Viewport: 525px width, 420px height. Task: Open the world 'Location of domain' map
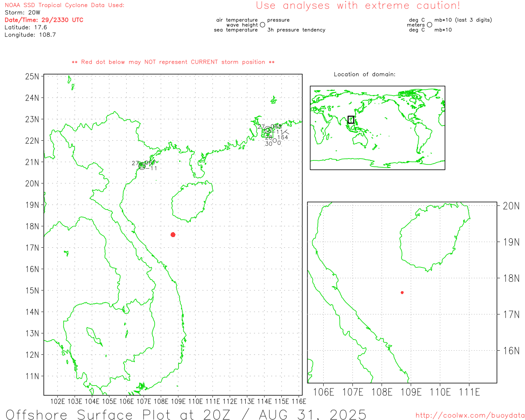[377, 128]
